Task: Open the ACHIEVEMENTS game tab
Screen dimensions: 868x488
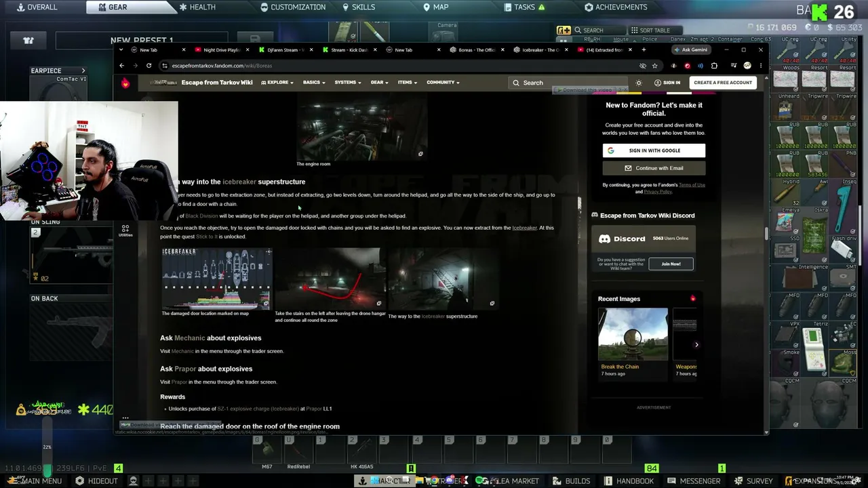Action: coord(616,7)
